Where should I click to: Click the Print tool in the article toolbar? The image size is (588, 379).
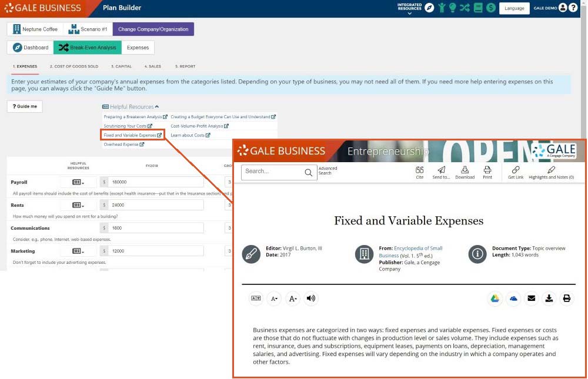pyautogui.click(x=487, y=173)
